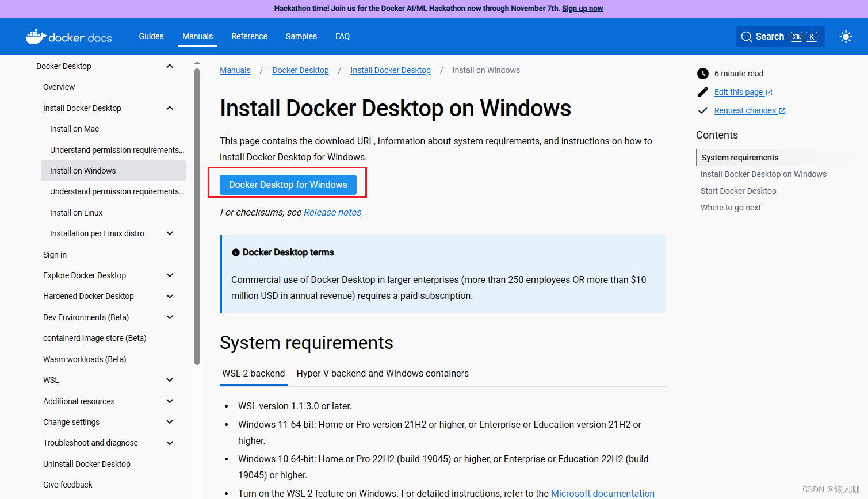Viewport: 868px width, 499px height.
Task: Expand Installation per Linux distro chevron
Action: pyautogui.click(x=170, y=233)
